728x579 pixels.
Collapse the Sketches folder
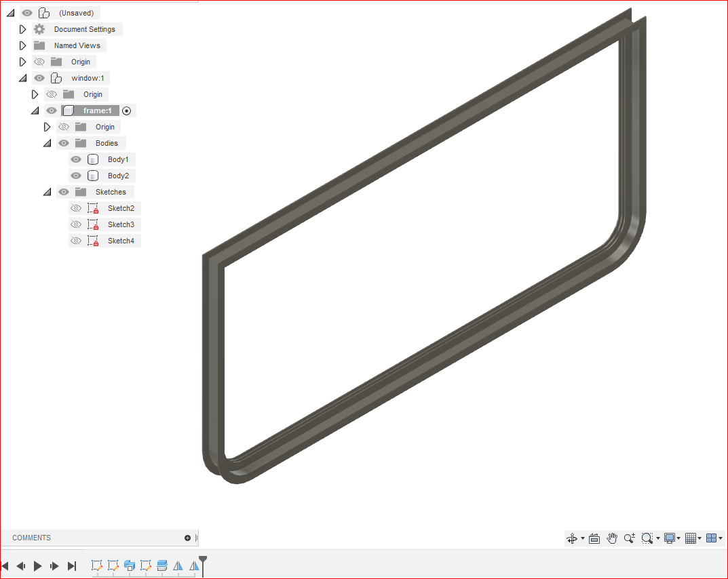[47, 192]
